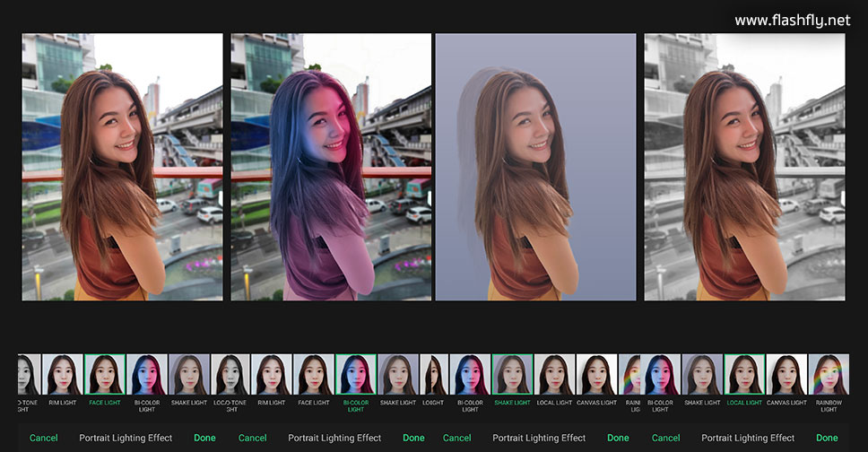Tap the original color portrait preview
The width and height of the screenshot is (868, 452).
122,167
